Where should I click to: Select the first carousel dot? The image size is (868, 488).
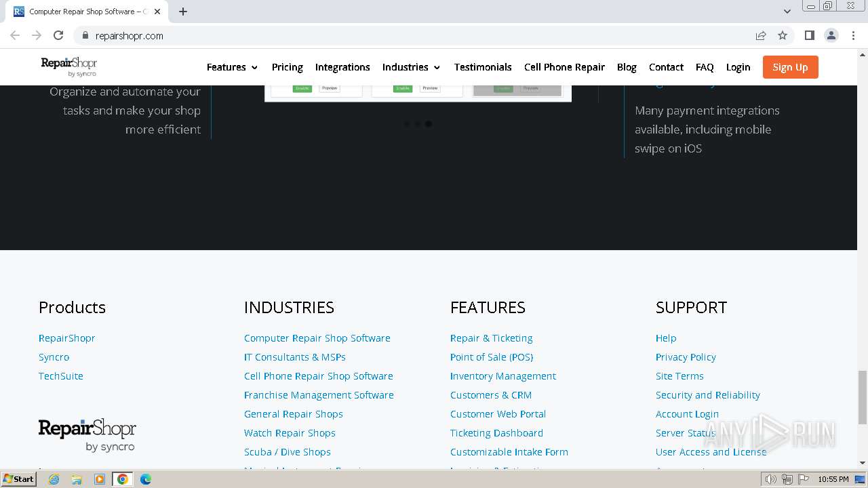point(406,124)
